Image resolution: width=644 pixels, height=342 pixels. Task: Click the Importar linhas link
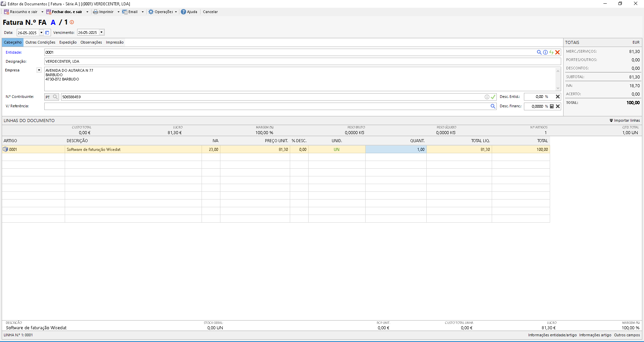coord(625,121)
